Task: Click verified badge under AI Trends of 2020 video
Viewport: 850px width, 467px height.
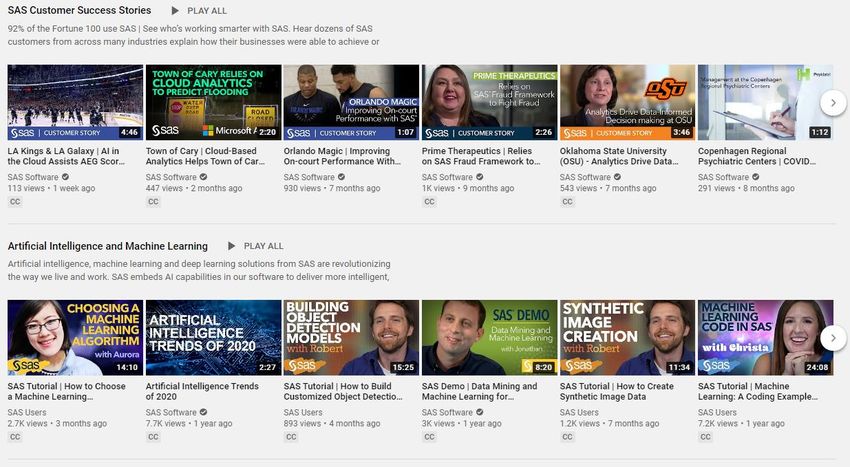Action: coord(203,412)
